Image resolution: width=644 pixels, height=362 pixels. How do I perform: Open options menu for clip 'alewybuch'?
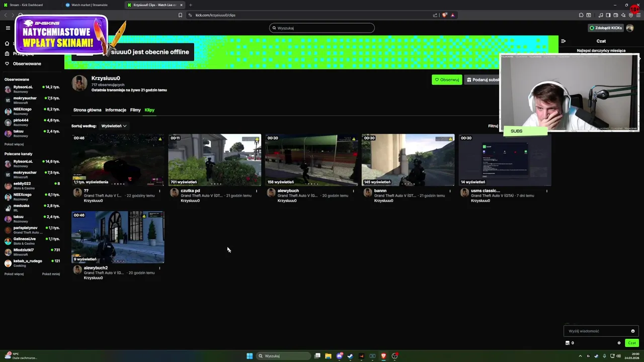click(x=353, y=191)
